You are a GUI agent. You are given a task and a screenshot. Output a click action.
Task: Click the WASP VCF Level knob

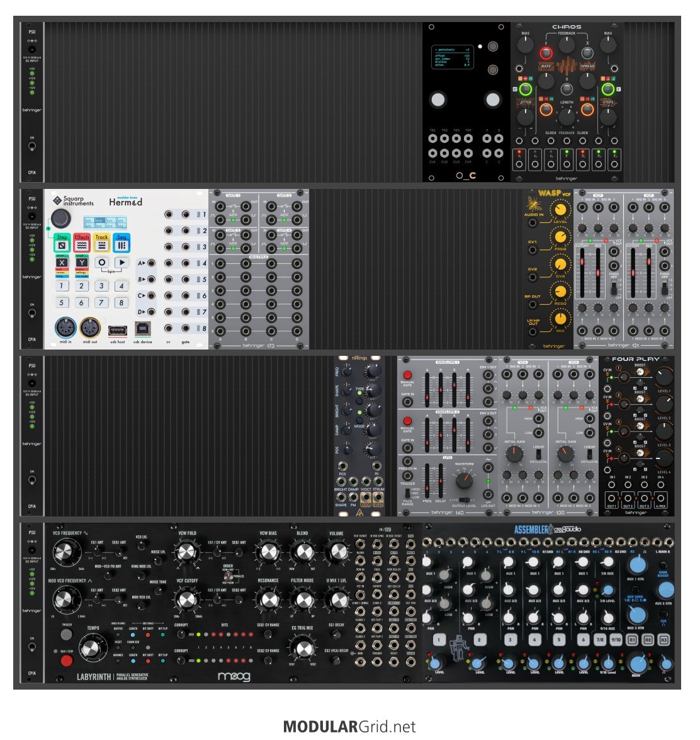560,210
